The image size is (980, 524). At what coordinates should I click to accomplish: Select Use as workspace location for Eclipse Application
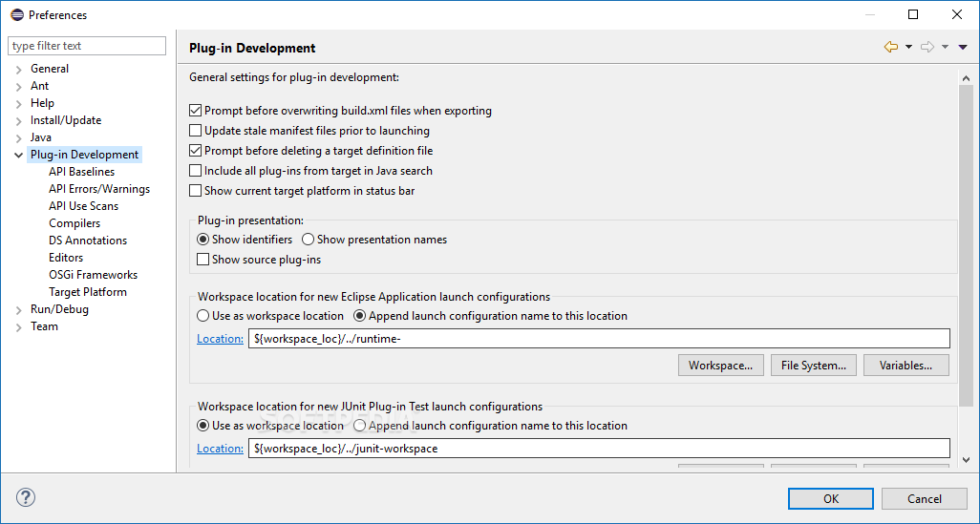pyautogui.click(x=203, y=316)
